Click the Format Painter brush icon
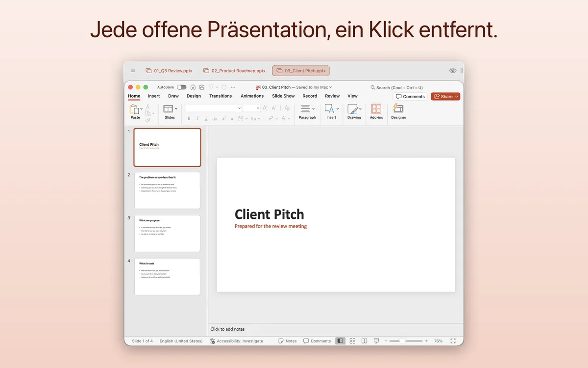Viewport: 588px width, 368px height. (x=148, y=120)
